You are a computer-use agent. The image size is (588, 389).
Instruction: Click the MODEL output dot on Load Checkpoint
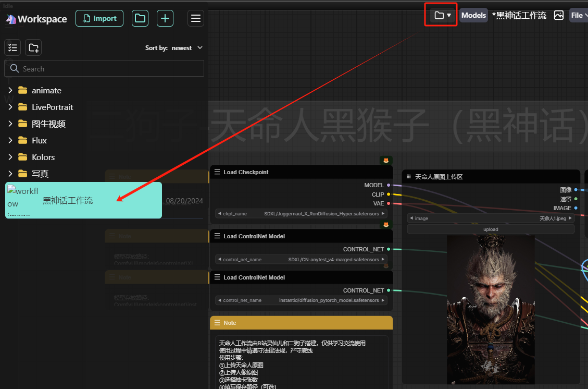pyautogui.click(x=389, y=185)
